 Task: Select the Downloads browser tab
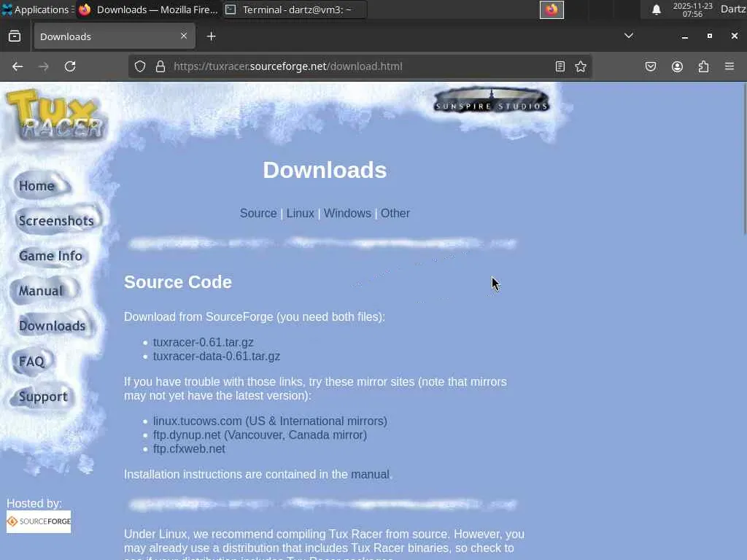tap(115, 36)
